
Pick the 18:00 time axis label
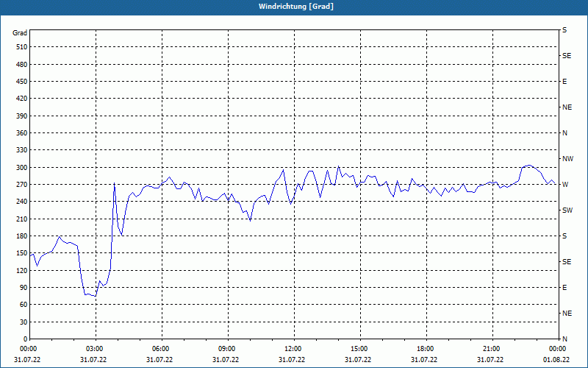click(426, 349)
